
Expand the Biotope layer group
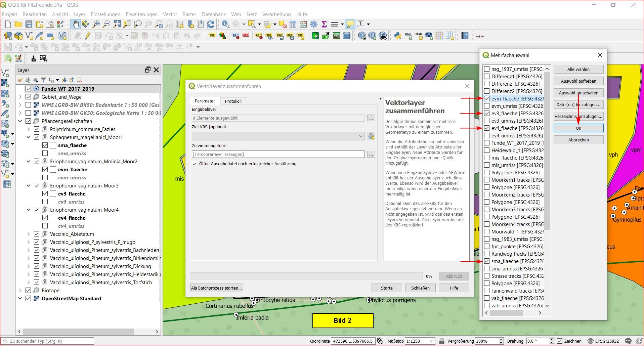(20, 291)
